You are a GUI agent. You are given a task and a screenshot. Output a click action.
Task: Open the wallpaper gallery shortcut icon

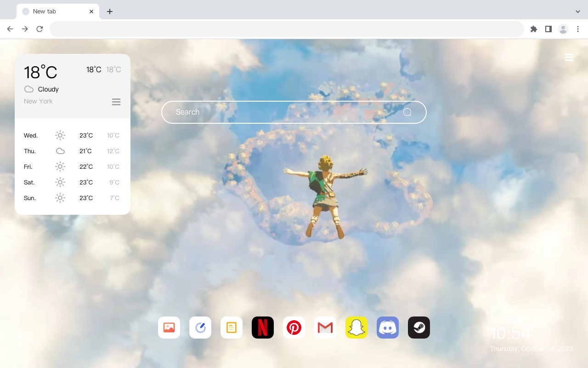[x=169, y=328]
